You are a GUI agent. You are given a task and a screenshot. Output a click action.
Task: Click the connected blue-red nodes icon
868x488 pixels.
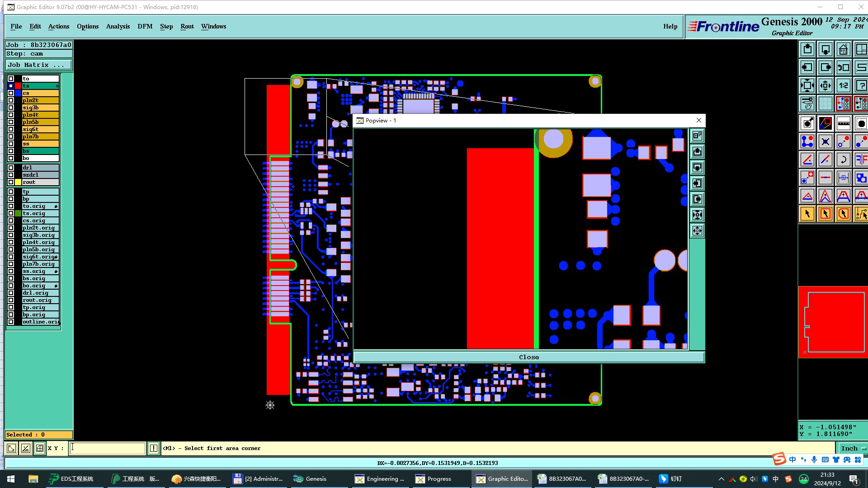tap(807, 141)
